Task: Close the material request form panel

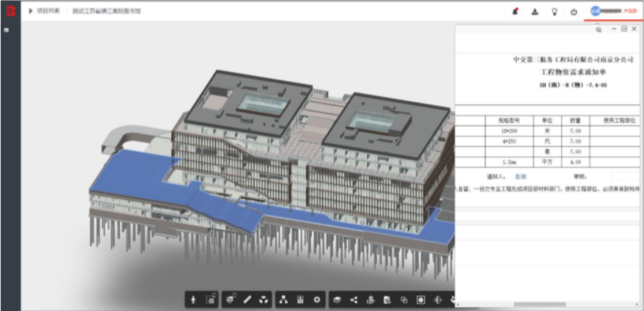Action: click(634, 29)
